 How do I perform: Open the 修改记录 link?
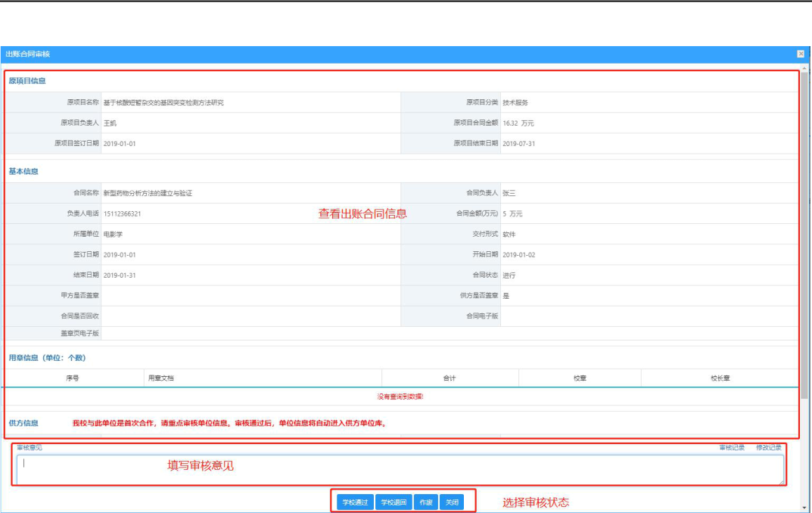point(769,448)
